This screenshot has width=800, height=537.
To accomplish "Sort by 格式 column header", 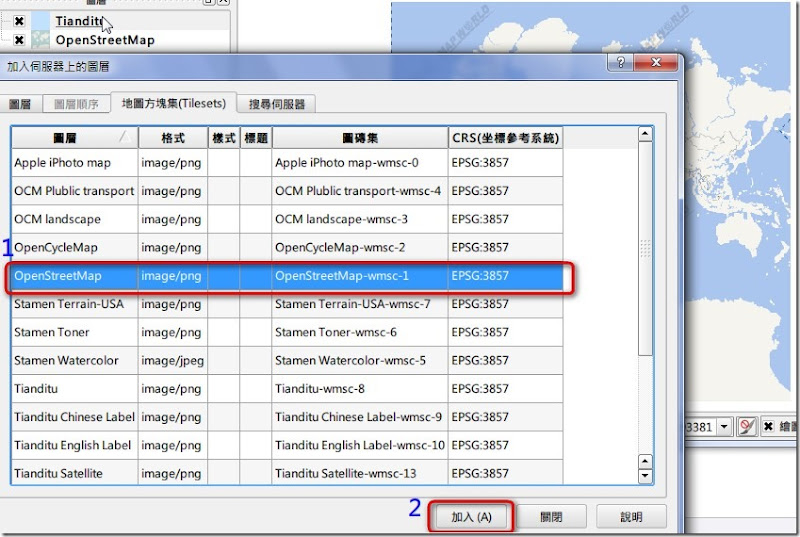I will click(173, 138).
